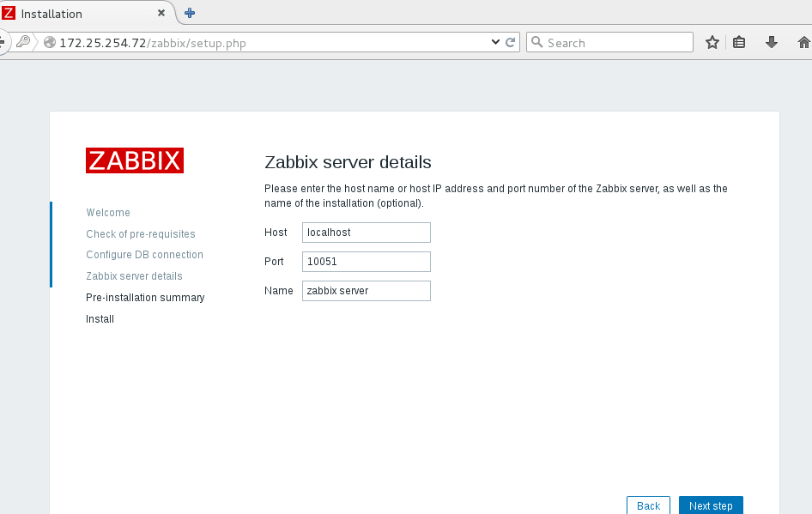Select Install step in sidebar
812x514 pixels.
100,319
